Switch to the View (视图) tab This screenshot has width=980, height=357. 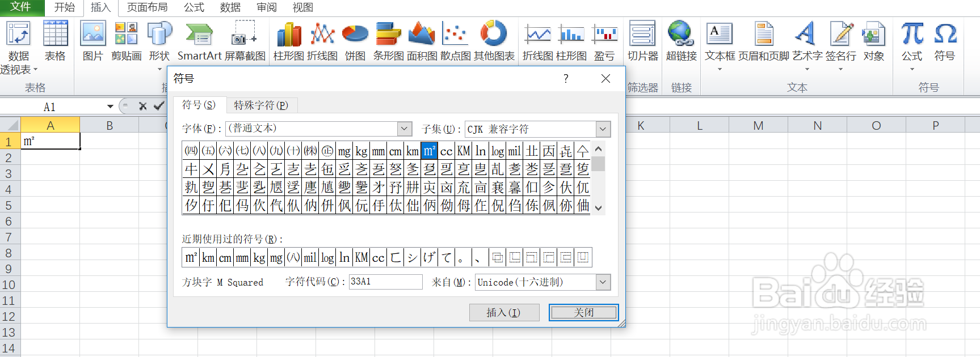click(303, 7)
